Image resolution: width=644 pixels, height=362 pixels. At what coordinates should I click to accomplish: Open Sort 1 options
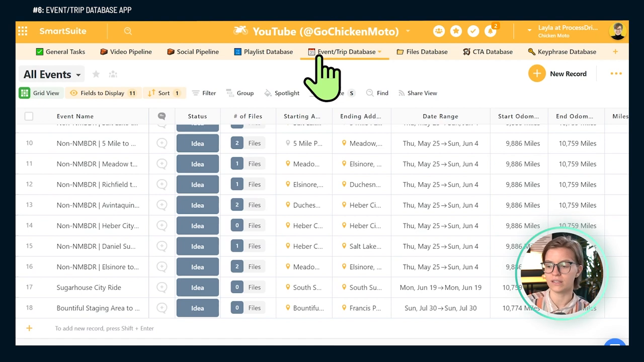(165, 93)
